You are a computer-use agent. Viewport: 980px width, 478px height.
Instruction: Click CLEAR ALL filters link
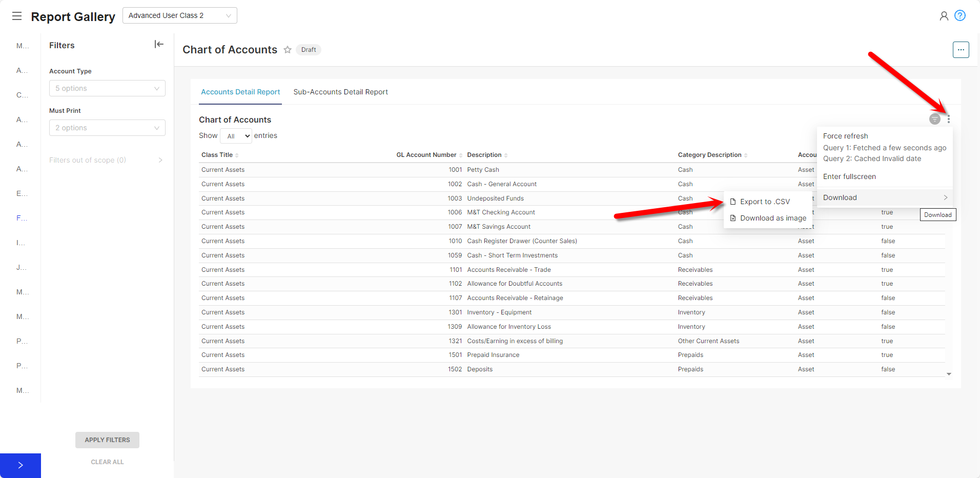point(107,462)
